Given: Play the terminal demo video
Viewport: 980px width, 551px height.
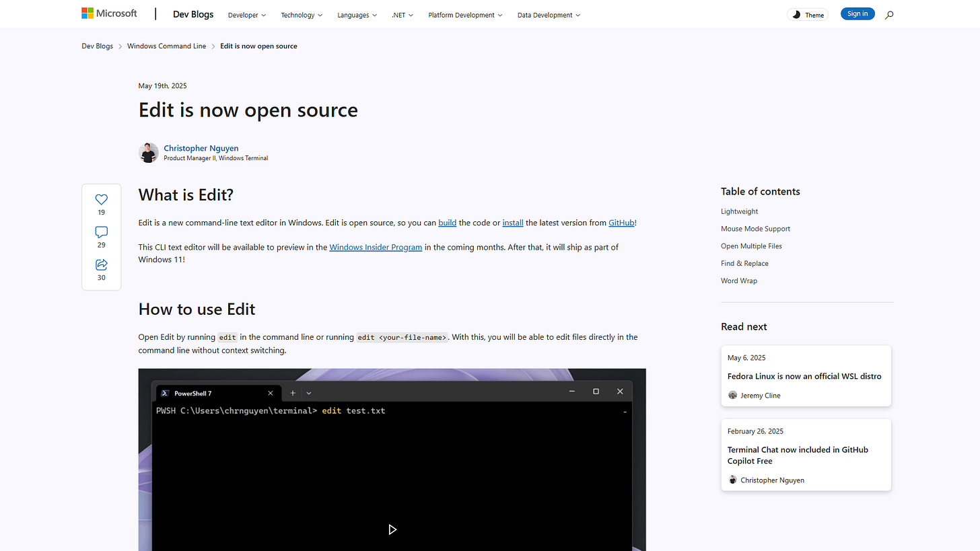Looking at the screenshot, I should 392,529.
